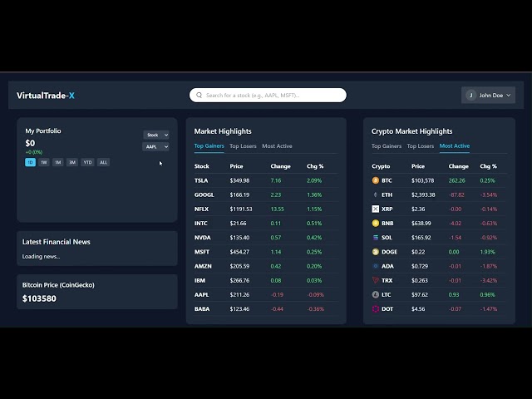
Task: Click the AAPL symbol in Market Highlights
Action: click(201, 294)
